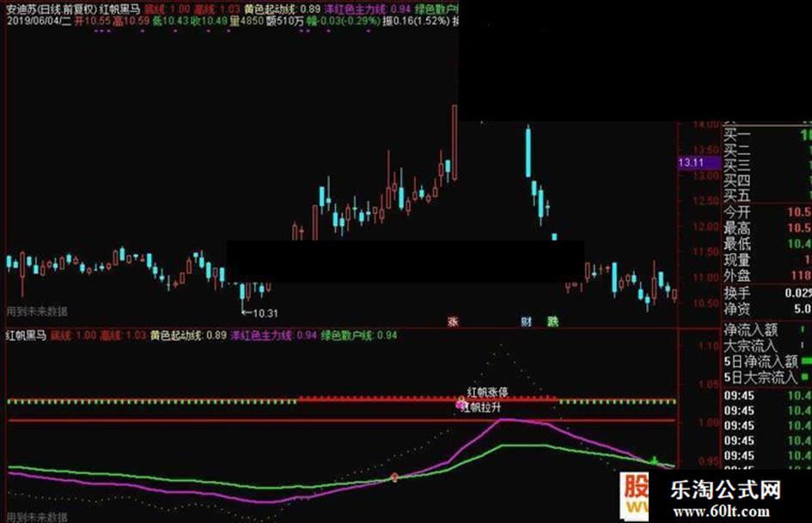Click the 净资 row

[x=767, y=309]
